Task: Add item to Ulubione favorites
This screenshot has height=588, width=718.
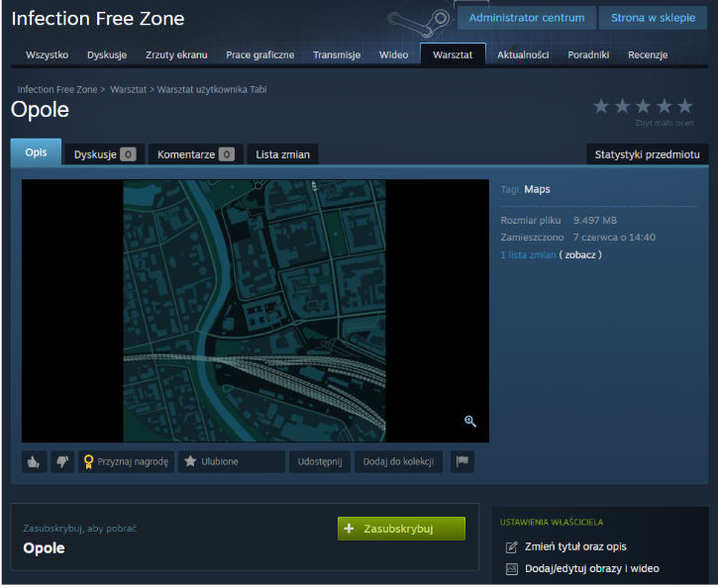Action: coord(231,461)
